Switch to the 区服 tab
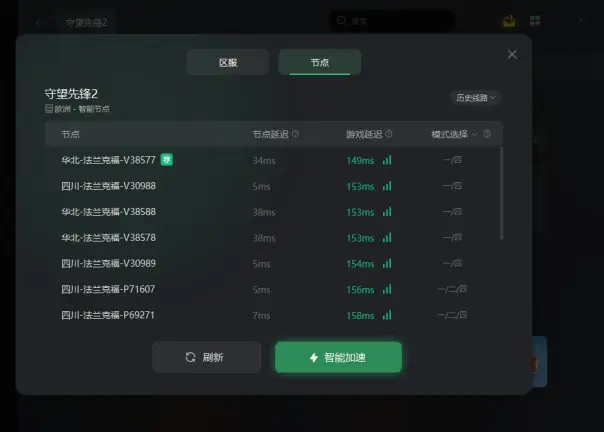Image resolution: width=604 pixels, height=432 pixels. point(228,62)
